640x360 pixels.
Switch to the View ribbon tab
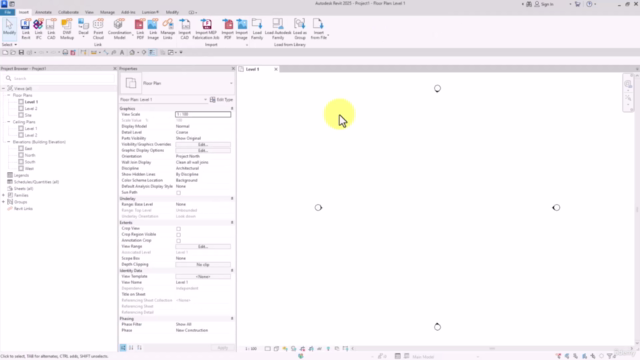tap(89, 12)
